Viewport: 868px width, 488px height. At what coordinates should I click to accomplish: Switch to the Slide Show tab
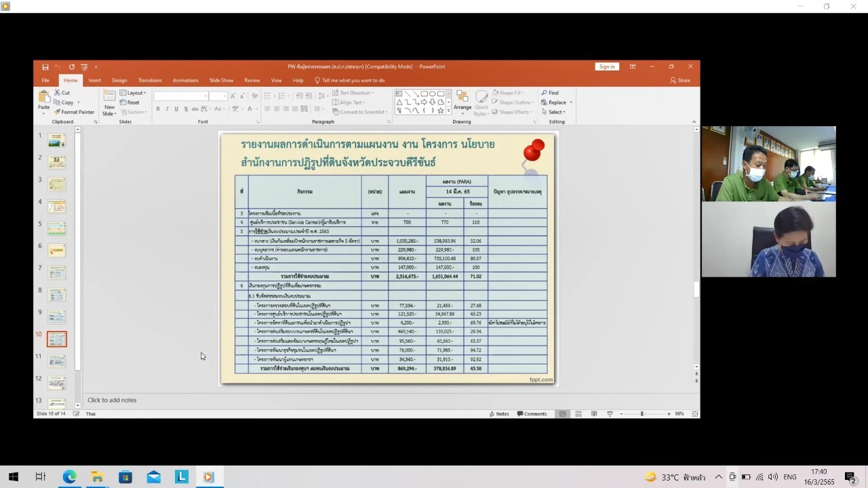pos(221,80)
